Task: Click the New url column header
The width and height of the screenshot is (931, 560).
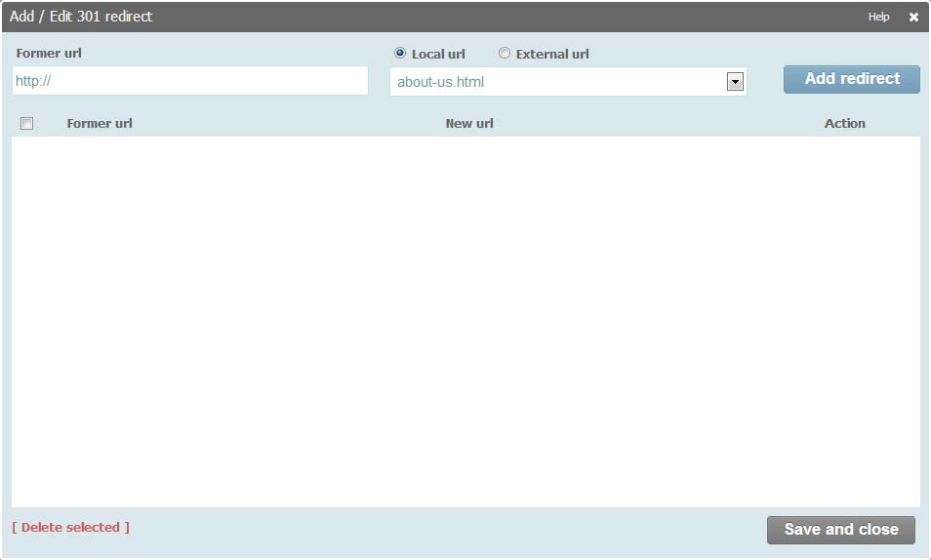Action: coord(469,123)
